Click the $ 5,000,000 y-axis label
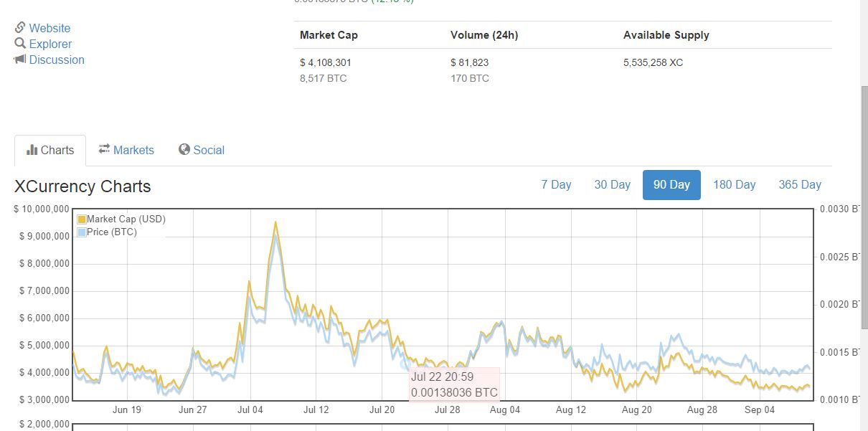868x431 pixels. [x=44, y=345]
